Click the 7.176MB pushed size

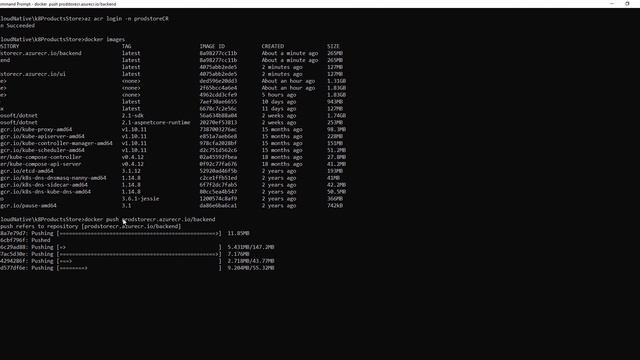[x=238, y=254]
